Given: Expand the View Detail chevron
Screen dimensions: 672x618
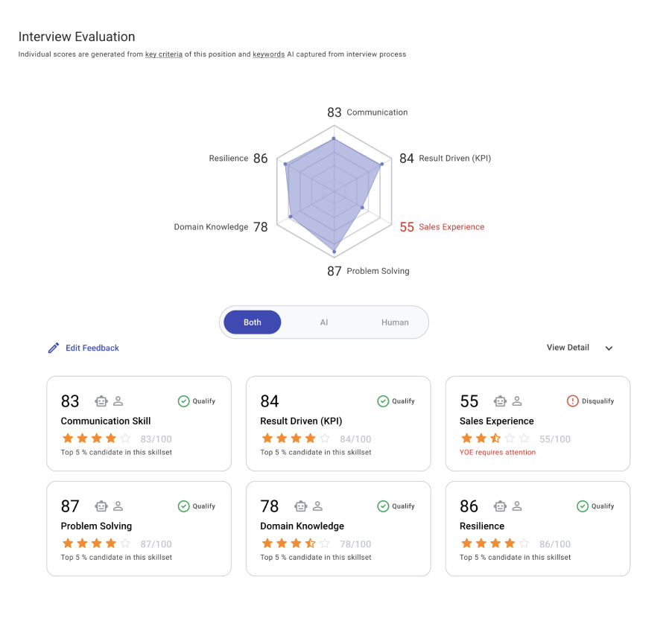Looking at the screenshot, I should coord(609,348).
